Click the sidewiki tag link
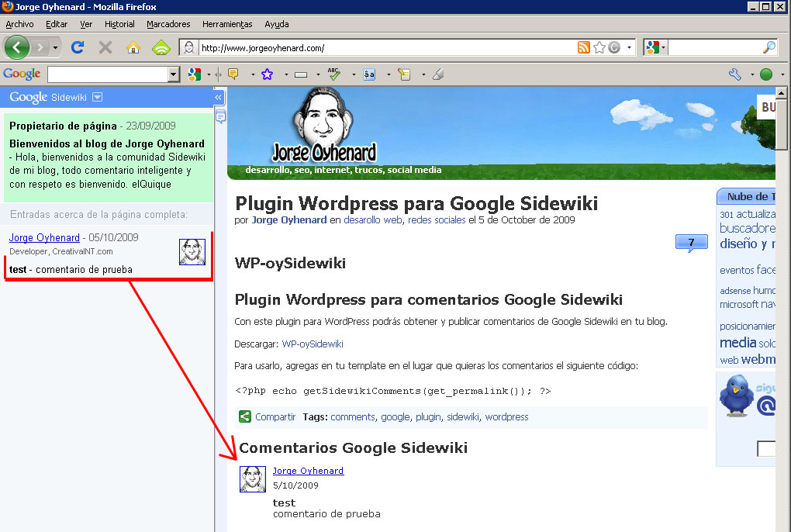 [463, 417]
